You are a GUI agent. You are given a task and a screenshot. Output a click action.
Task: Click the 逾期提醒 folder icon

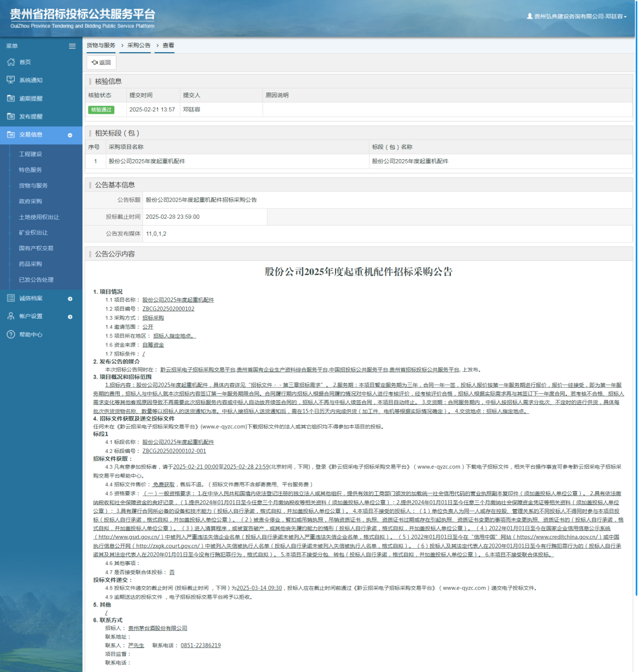tap(11, 98)
